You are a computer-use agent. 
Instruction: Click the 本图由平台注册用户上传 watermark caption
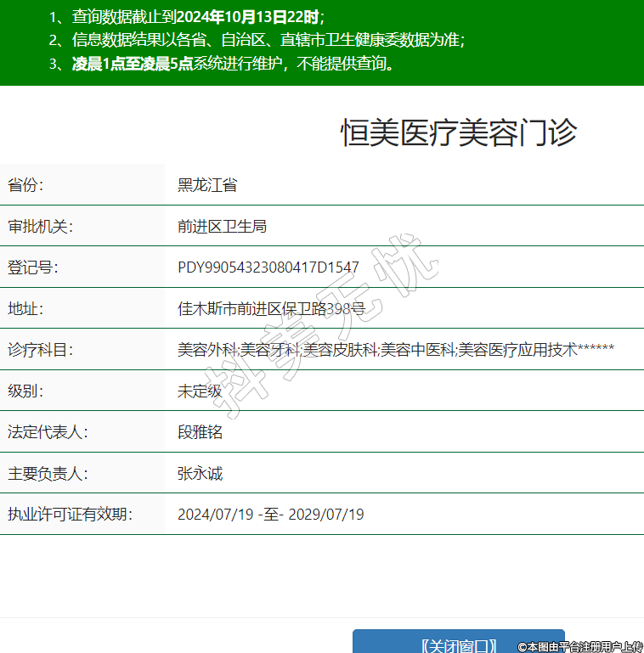point(580,646)
